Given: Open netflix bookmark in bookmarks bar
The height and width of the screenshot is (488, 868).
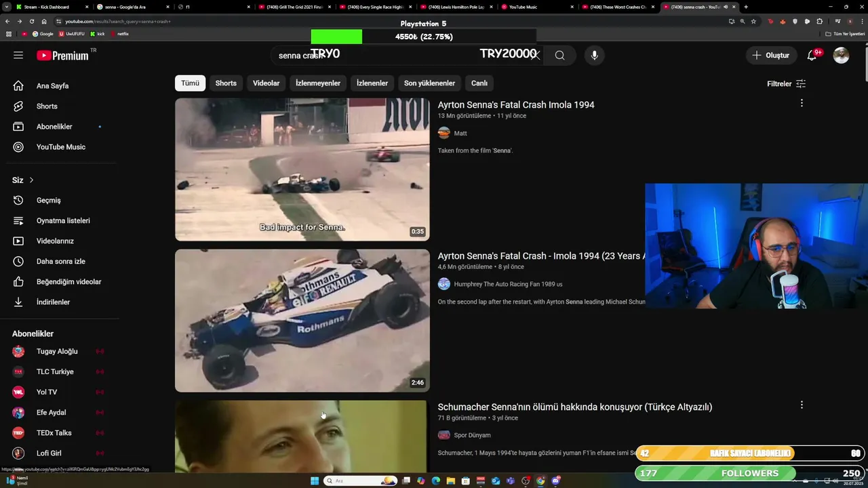Looking at the screenshot, I should [x=119, y=34].
